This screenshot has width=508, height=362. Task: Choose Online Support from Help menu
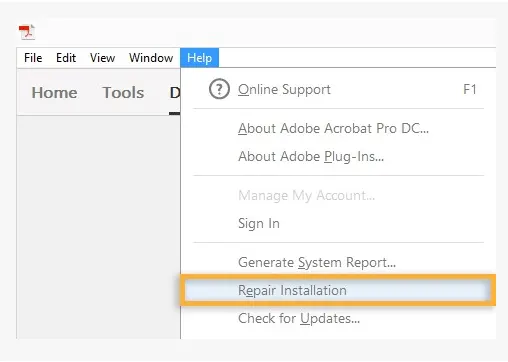[338, 89]
